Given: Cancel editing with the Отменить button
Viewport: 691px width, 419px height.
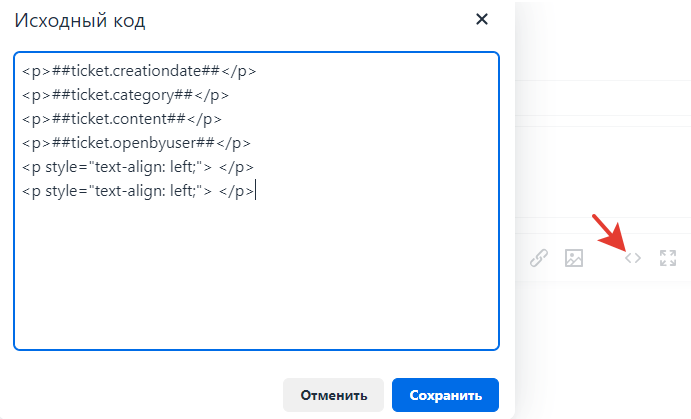Looking at the screenshot, I should (333, 395).
